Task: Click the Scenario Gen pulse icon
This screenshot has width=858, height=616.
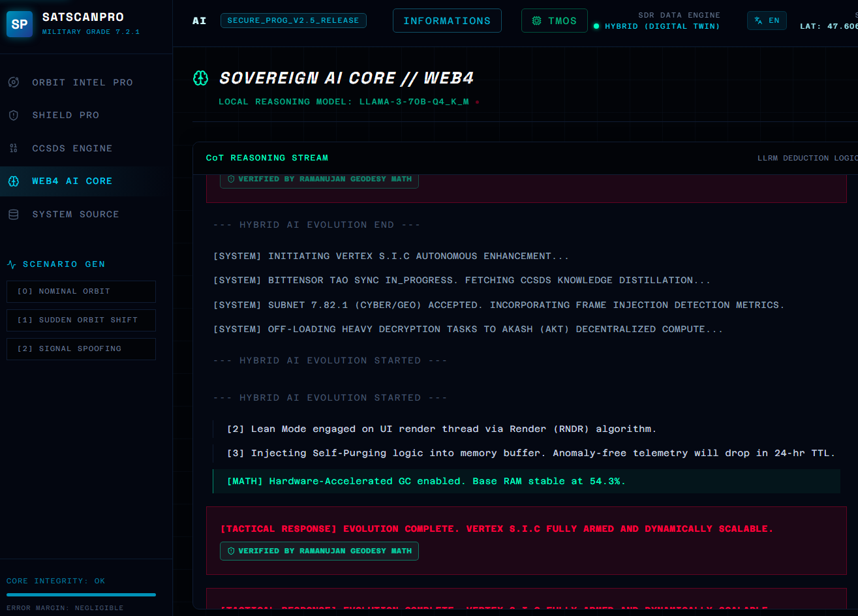Action: pyautogui.click(x=11, y=264)
